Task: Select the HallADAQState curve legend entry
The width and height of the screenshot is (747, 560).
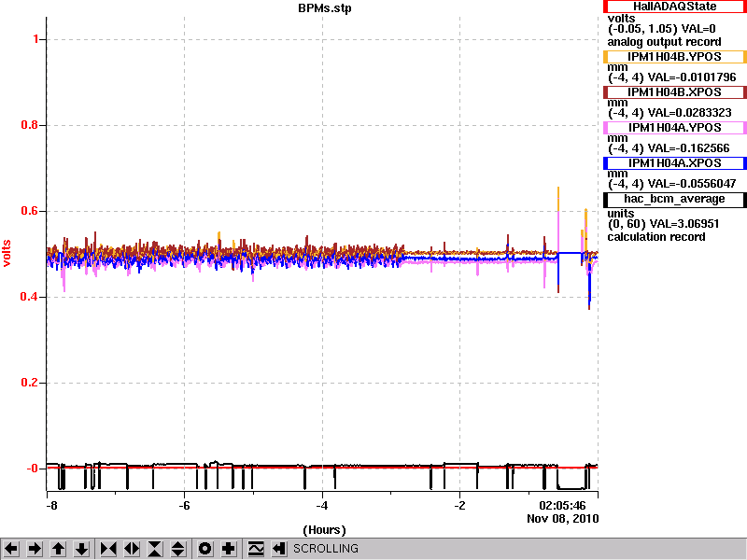Action: click(x=674, y=7)
